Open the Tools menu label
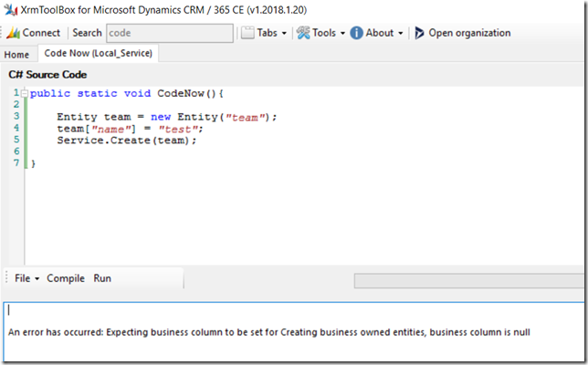This screenshot has height=365, width=588. [324, 33]
